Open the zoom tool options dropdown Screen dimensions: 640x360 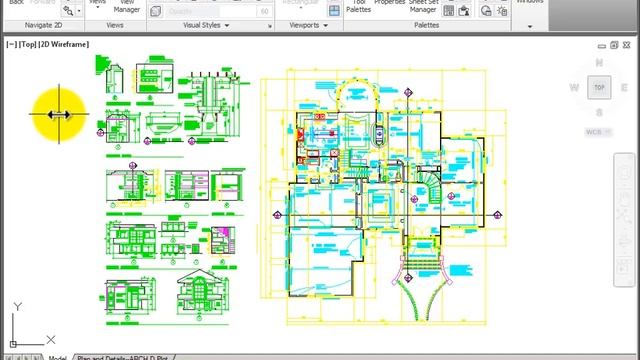(79, 11)
